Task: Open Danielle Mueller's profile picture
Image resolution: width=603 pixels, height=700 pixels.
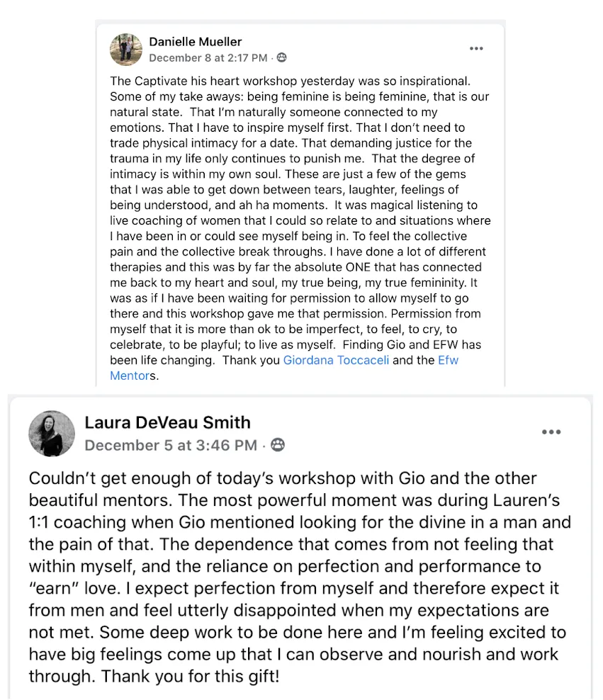Action: click(126, 50)
